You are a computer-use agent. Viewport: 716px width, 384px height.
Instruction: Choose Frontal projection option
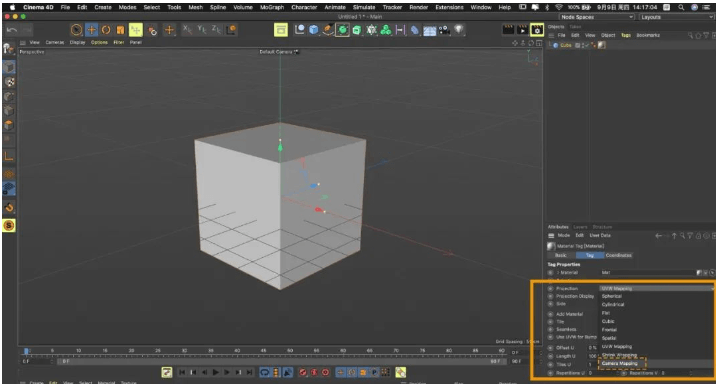click(609, 330)
